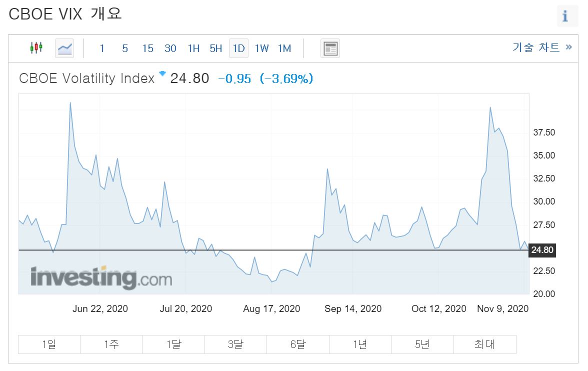Click the (-3.69%) percent change

[x=286, y=79]
